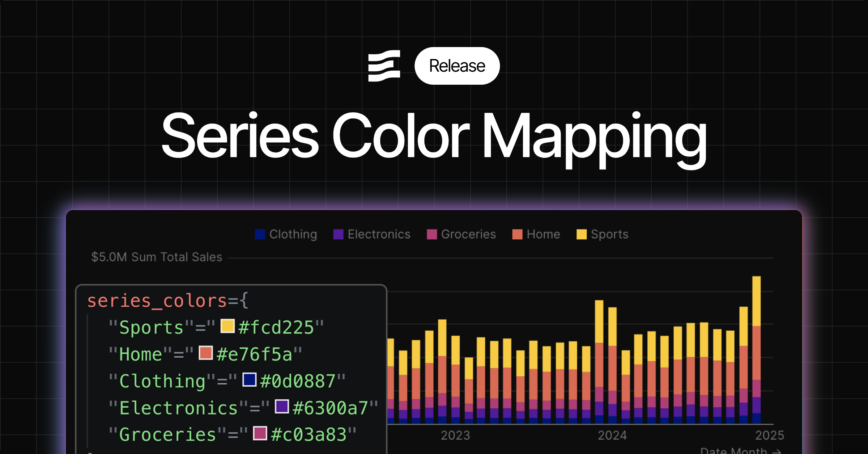This screenshot has width=868, height=454.
Task: Toggle the Electronics series visibility
Action: pyautogui.click(x=373, y=234)
